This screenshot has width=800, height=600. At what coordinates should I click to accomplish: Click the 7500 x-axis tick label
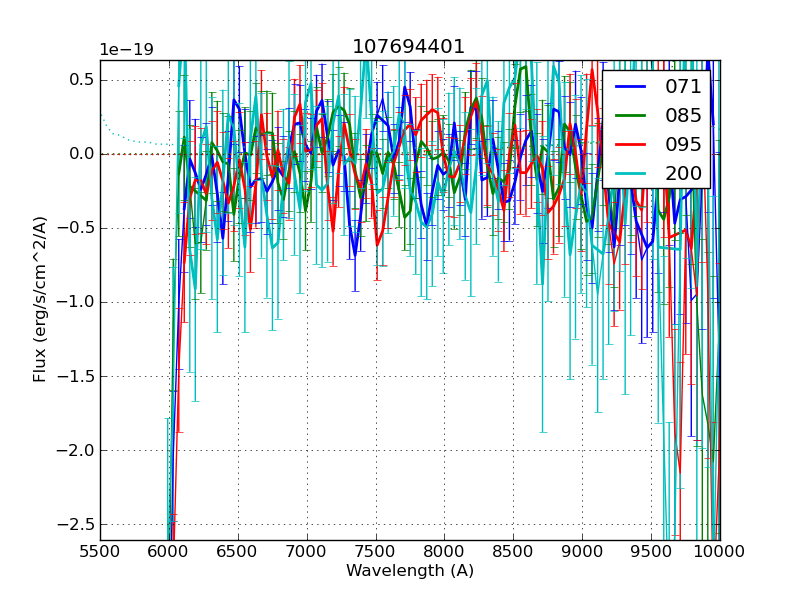click(375, 551)
